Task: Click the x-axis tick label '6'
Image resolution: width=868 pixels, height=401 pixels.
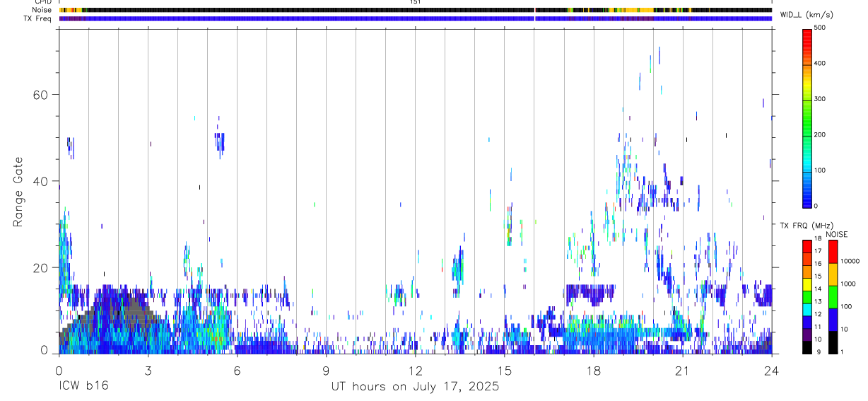Action: click(237, 371)
